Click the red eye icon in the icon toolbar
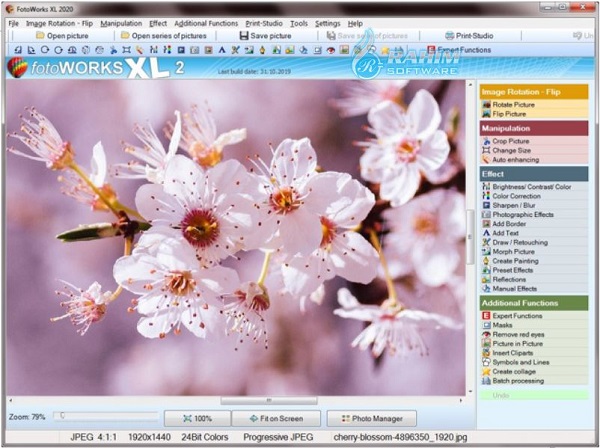Image resolution: width=600 pixels, height=448 pixels. 331,50
